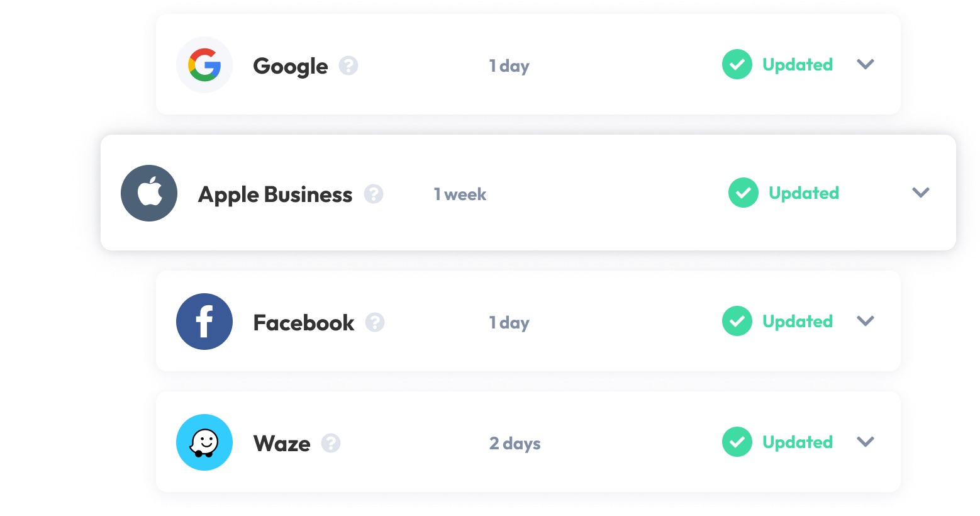Viewport: 980px width, 516px height.
Task: Click the 1 week label for Apple Business
Action: coord(460,194)
